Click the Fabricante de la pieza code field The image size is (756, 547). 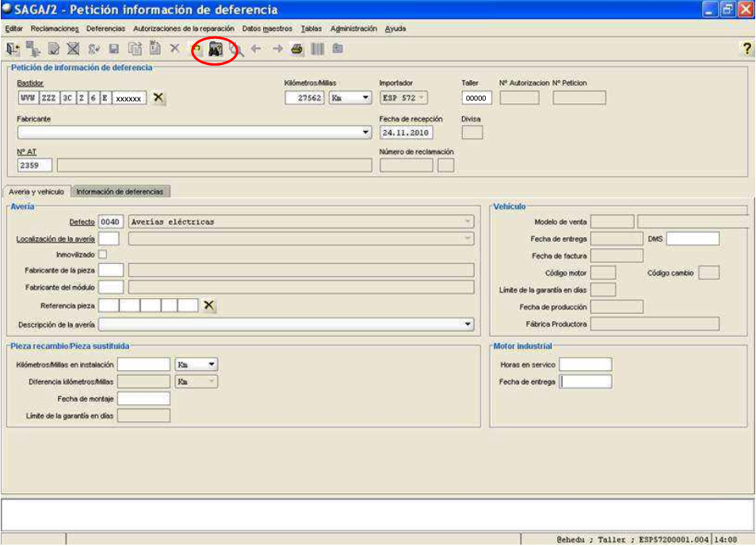(x=110, y=270)
